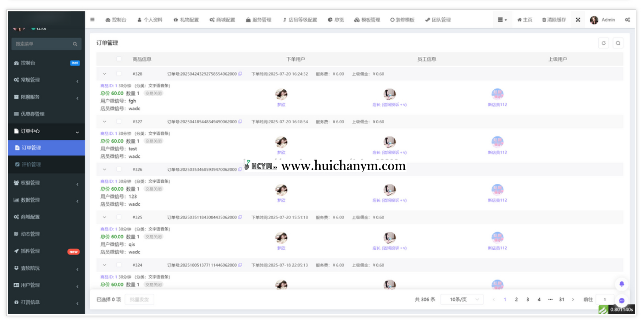Click the 店长 staff avatar in order #327
The height and width of the screenshot is (320, 644).
(x=389, y=142)
